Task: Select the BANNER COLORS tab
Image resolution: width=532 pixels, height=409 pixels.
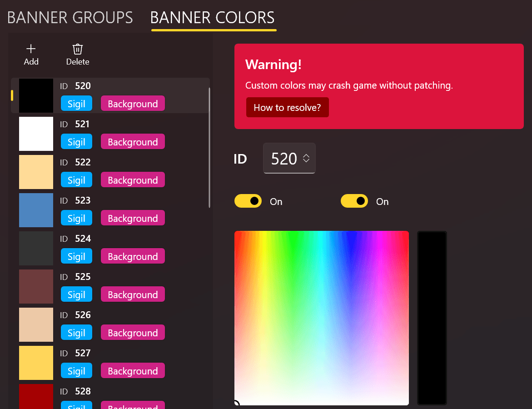Action: point(213,17)
